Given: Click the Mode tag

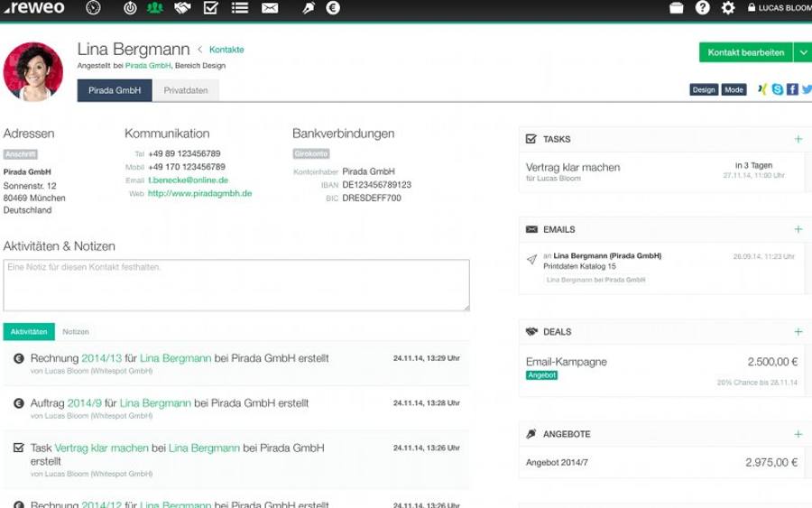Looking at the screenshot, I should point(734,89).
